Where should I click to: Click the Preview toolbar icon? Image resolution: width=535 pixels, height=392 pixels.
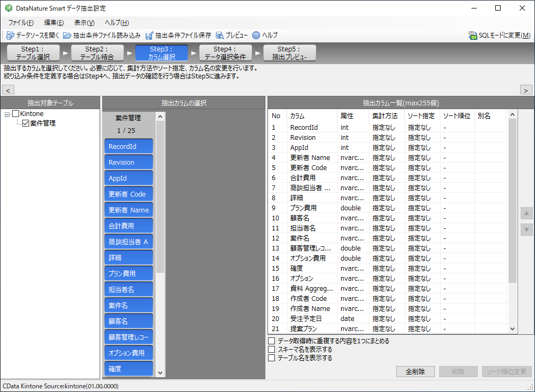(220, 35)
